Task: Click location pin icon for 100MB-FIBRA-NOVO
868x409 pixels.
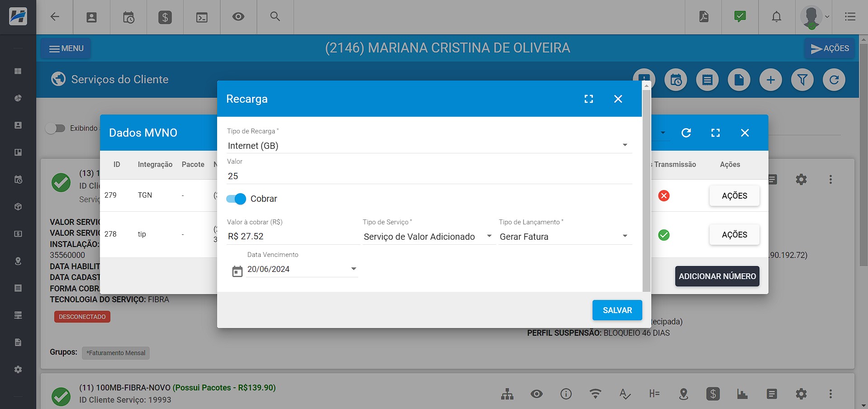Action: tap(683, 394)
